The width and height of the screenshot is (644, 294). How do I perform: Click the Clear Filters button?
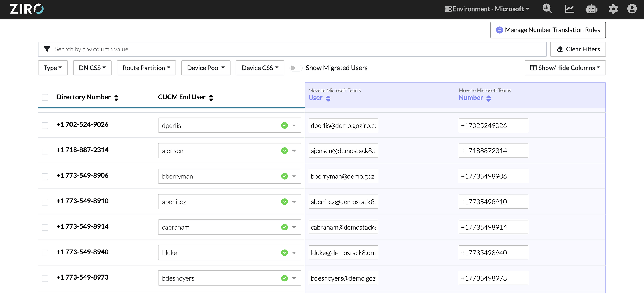(x=578, y=49)
